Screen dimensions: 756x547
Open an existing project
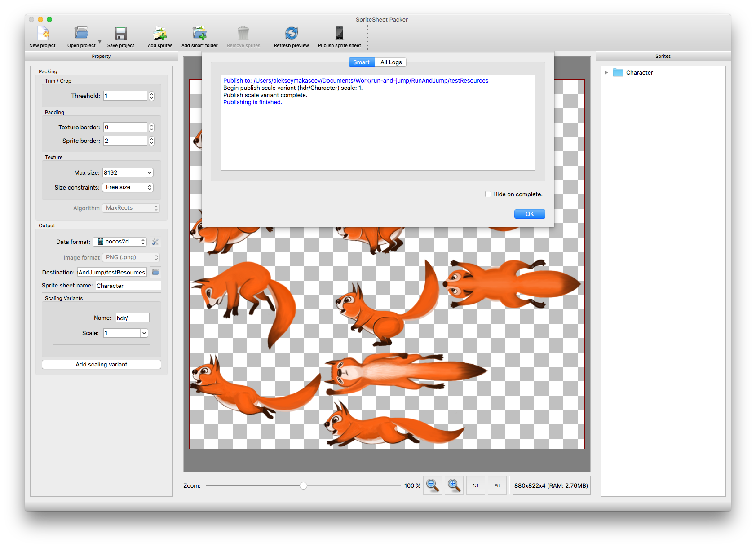[81, 36]
